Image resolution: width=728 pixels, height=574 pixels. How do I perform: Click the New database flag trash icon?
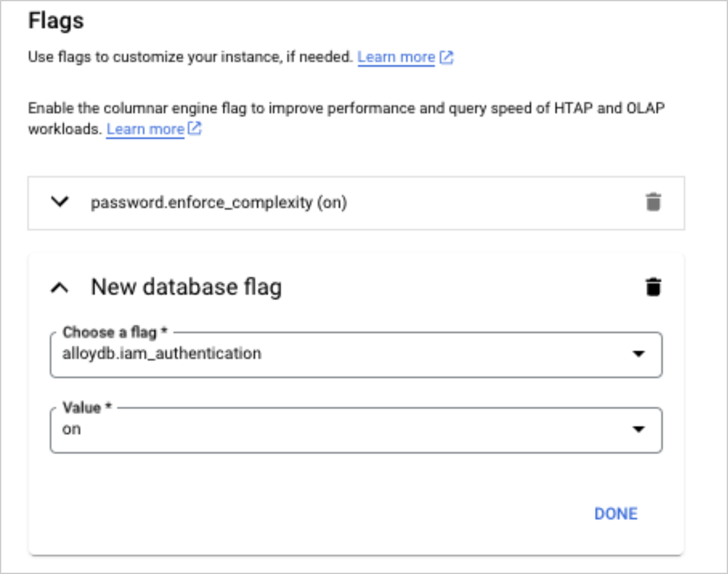point(652,287)
